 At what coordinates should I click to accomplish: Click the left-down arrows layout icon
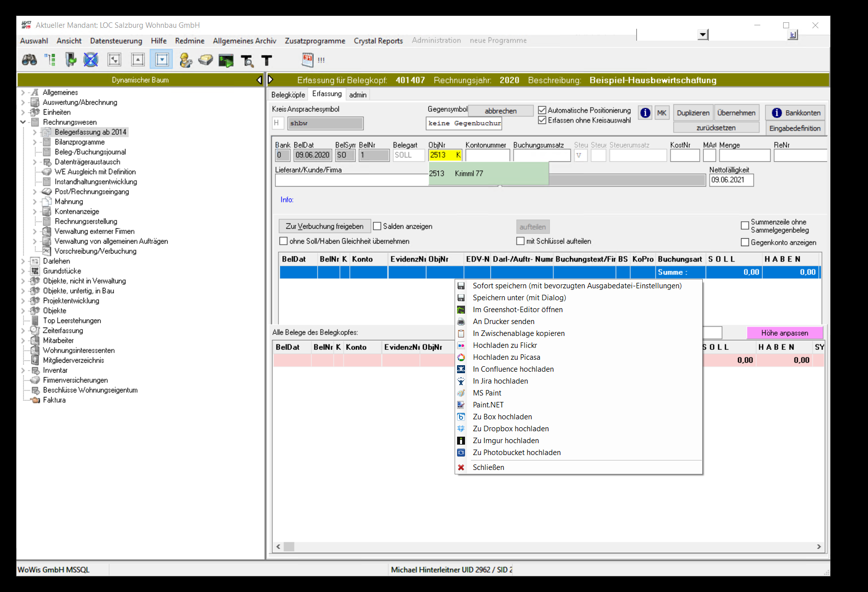(115, 60)
